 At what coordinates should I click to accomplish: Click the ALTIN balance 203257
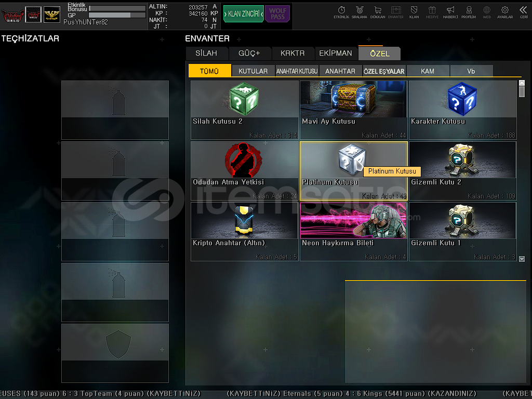coord(198,7)
